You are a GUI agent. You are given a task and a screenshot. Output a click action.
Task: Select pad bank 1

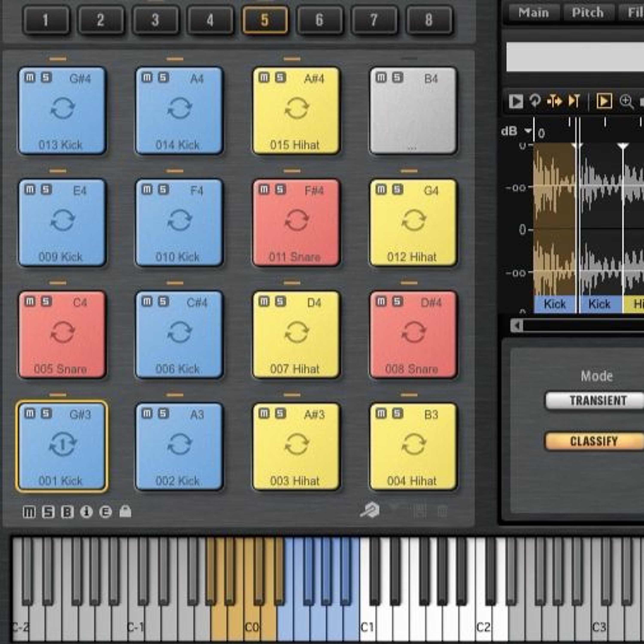pos(46,20)
